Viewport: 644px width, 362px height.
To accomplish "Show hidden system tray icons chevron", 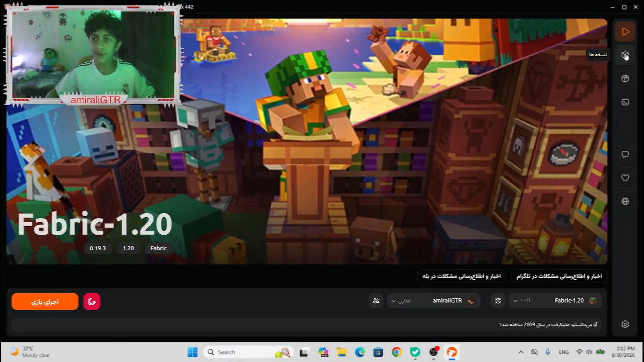I will 521,352.
